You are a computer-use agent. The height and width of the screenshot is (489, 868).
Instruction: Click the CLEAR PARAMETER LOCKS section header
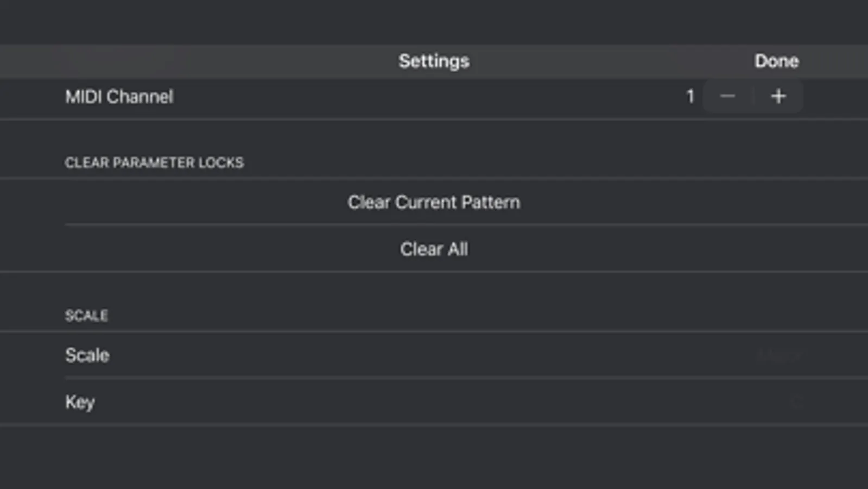pos(154,162)
